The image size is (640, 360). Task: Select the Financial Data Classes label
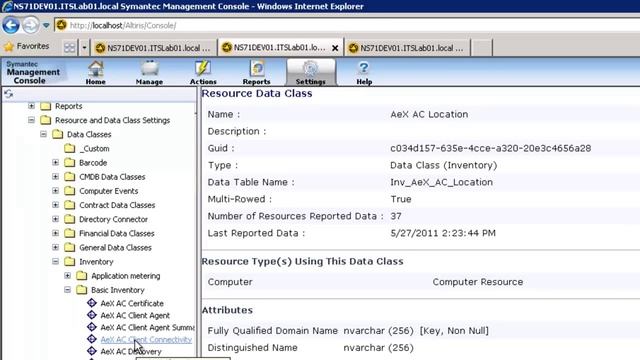[x=117, y=233]
